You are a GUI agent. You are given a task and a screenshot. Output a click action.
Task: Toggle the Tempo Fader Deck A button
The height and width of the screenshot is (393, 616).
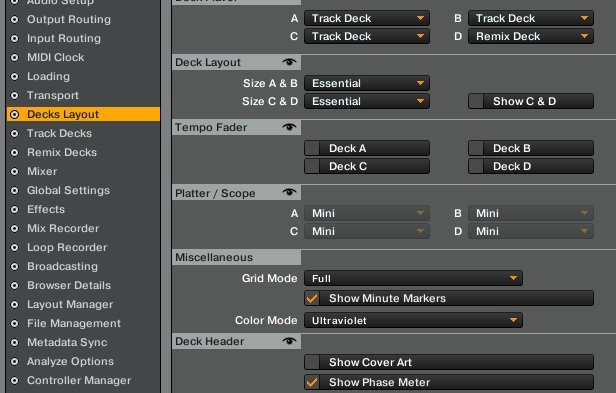click(x=367, y=148)
